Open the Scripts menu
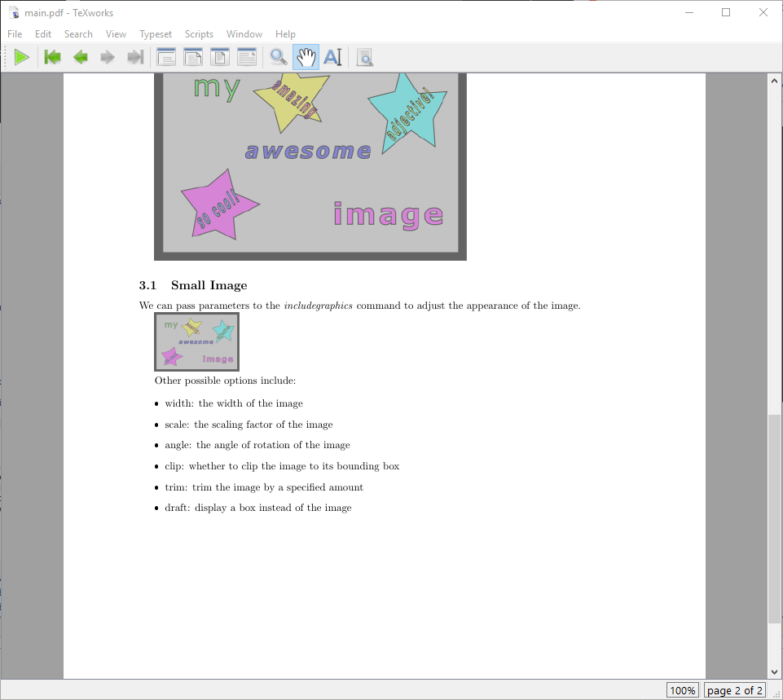The image size is (783, 700). click(199, 33)
